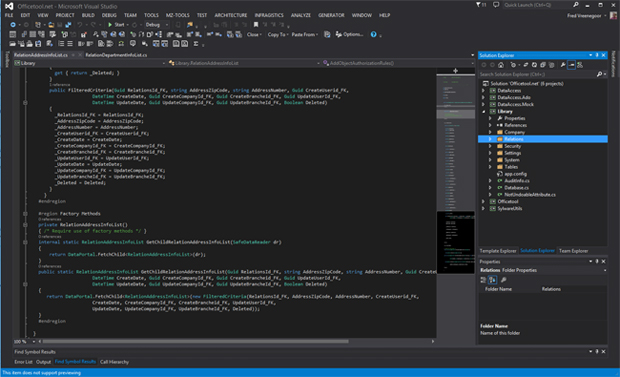Viewport: 620px width, 377px height.
Task: Expand the Officetool project node
Action: click(x=483, y=201)
